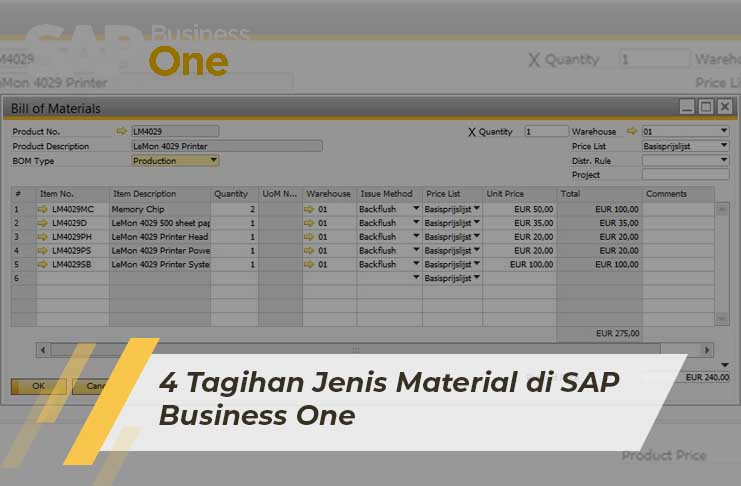The width and height of the screenshot is (741, 486).
Task: Close the Bill of Materials window
Action: (x=725, y=107)
